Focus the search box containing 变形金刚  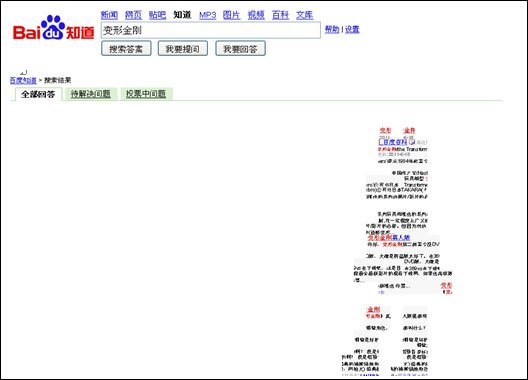click(x=211, y=30)
